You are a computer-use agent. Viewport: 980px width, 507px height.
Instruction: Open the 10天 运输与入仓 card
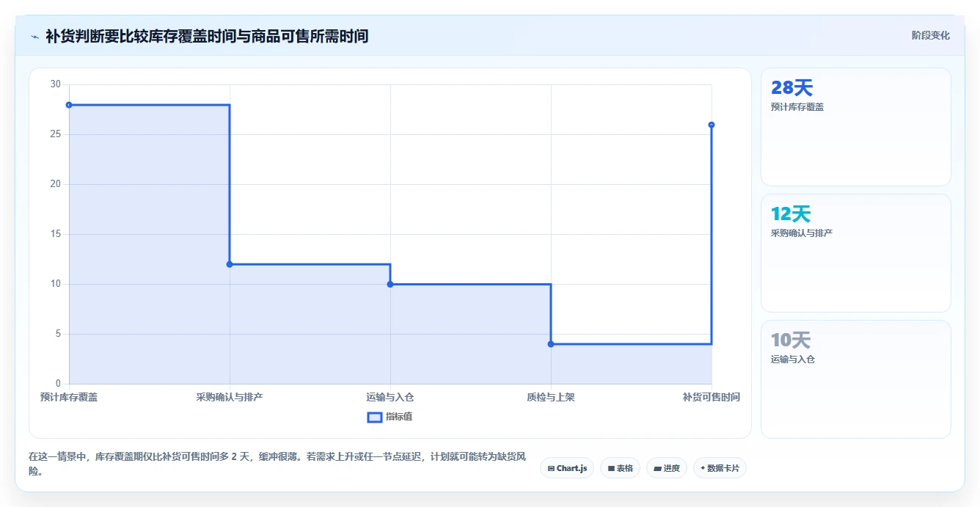[x=855, y=379]
